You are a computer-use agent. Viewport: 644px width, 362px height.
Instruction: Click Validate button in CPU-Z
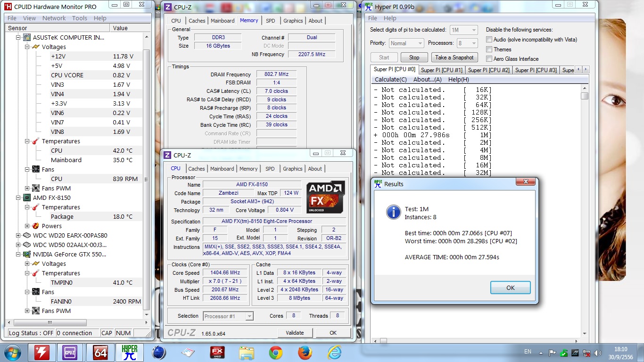point(295,333)
